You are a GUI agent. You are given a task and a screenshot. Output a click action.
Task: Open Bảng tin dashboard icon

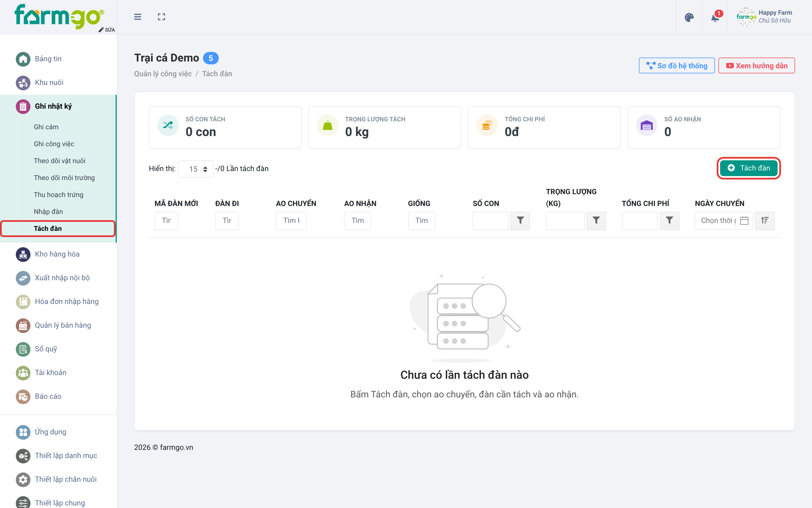23,59
